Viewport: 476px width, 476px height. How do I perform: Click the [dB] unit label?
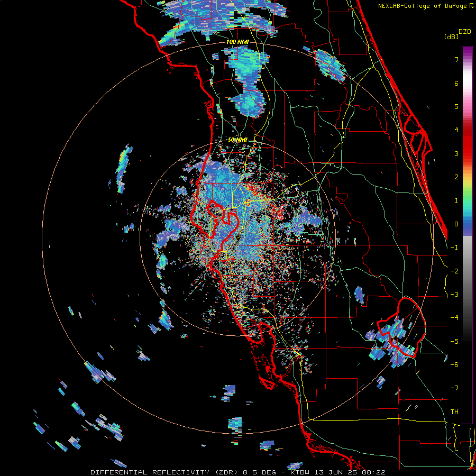pyautogui.click(x=451, y=36)
